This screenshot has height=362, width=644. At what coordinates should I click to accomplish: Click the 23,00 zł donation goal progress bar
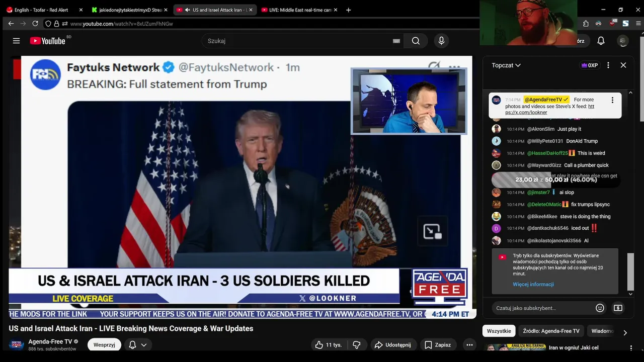[x=555, y=179]
